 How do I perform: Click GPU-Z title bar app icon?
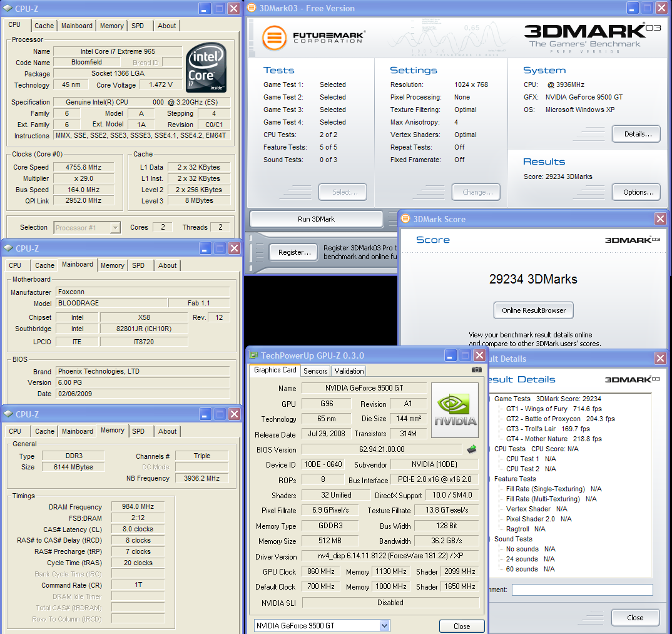point(253,355)
